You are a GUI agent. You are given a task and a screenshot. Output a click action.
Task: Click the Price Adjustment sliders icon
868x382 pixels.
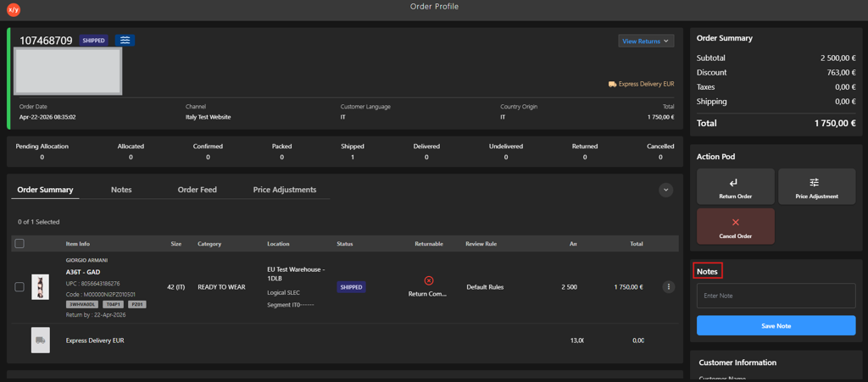(815, 183)
